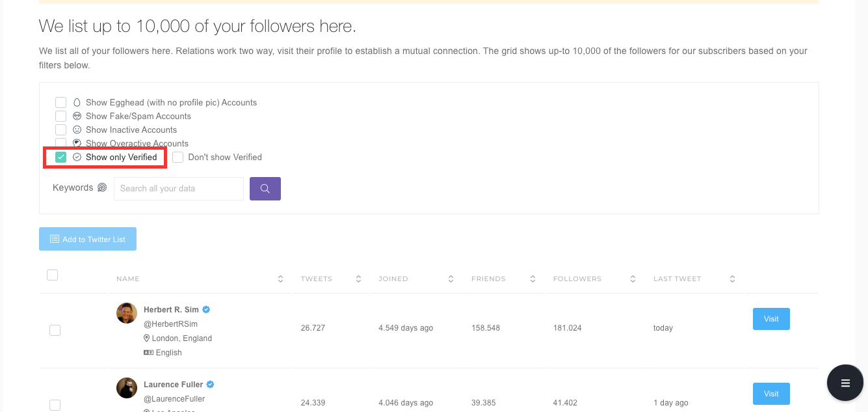Viewport: 868px width, 412px height.
Task: Open Laurence Fuller's profile picture
Action: click(x=127, y=388)
